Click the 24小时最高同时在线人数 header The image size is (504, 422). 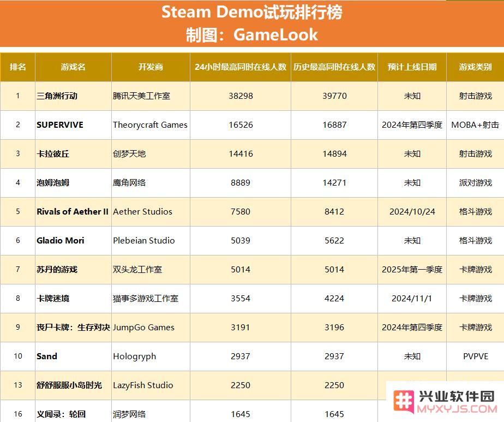pyautogui.click(x=241, y=67)
